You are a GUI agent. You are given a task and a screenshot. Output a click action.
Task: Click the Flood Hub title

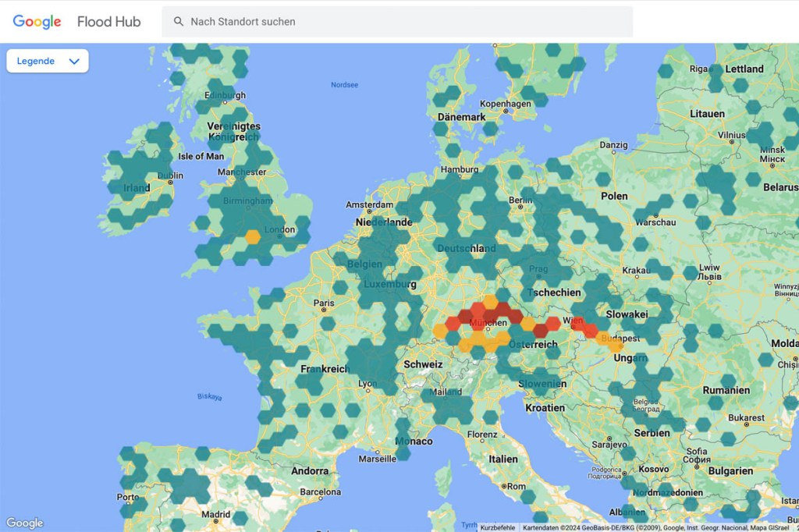click(x=108, y=21)
